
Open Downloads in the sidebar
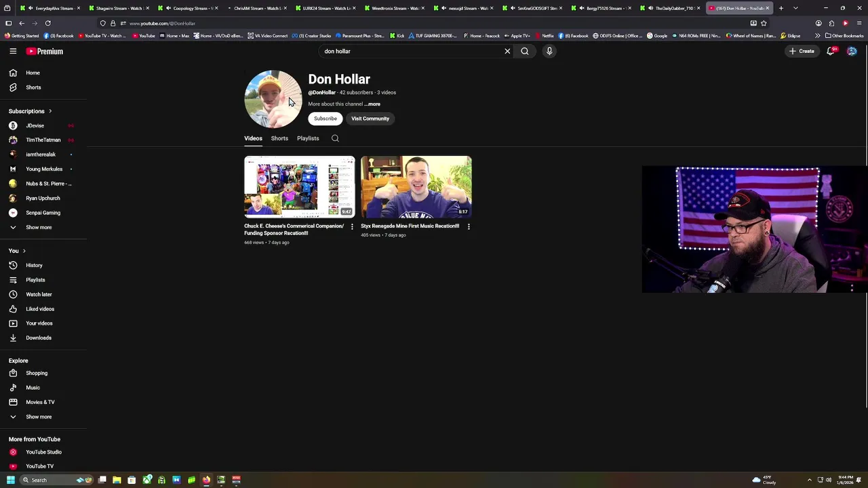tap(43, 338)
